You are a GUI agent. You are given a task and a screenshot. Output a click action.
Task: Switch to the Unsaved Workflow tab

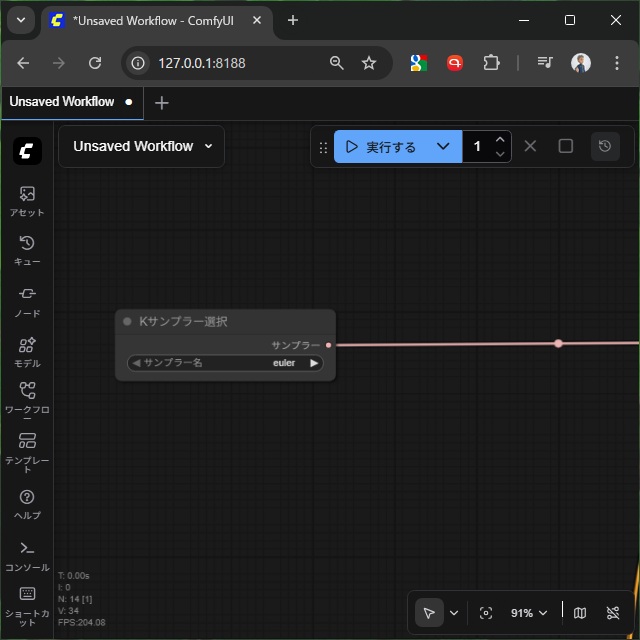(62, 102)
